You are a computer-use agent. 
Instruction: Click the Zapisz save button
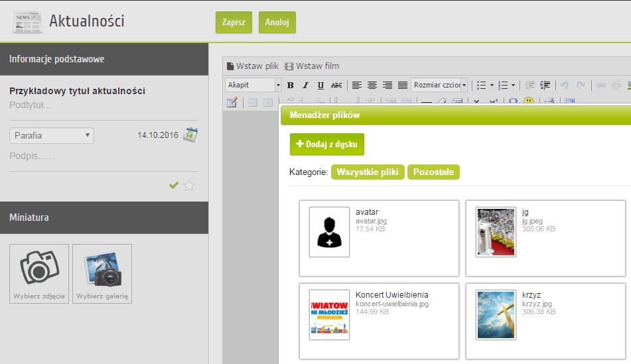[234, 22]
